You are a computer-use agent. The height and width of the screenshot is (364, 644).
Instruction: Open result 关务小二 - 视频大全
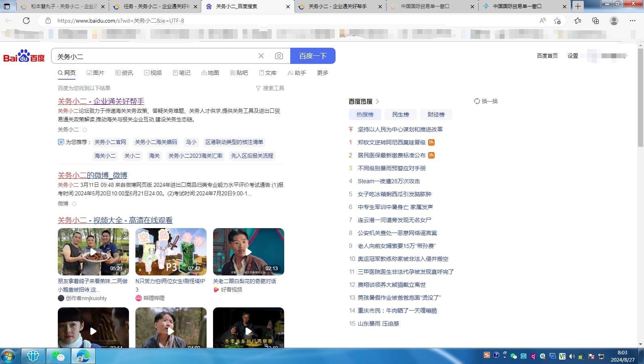coord(115,220)
